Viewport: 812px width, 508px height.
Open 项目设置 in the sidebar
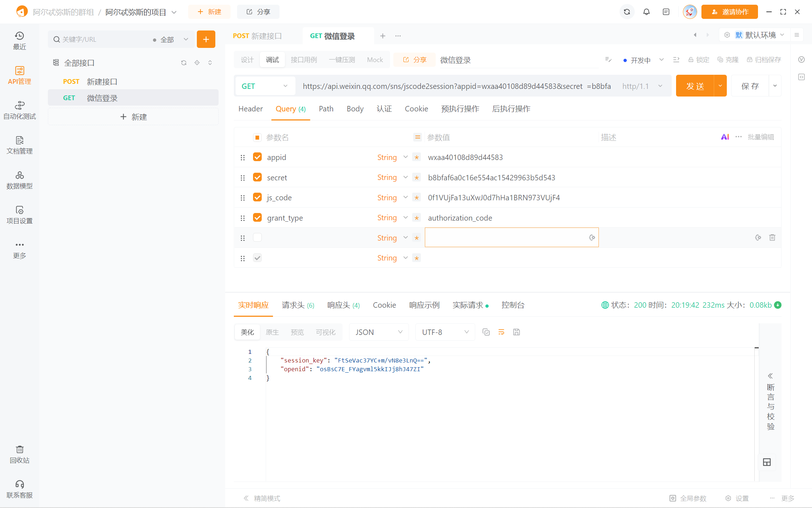pos(20,215)
